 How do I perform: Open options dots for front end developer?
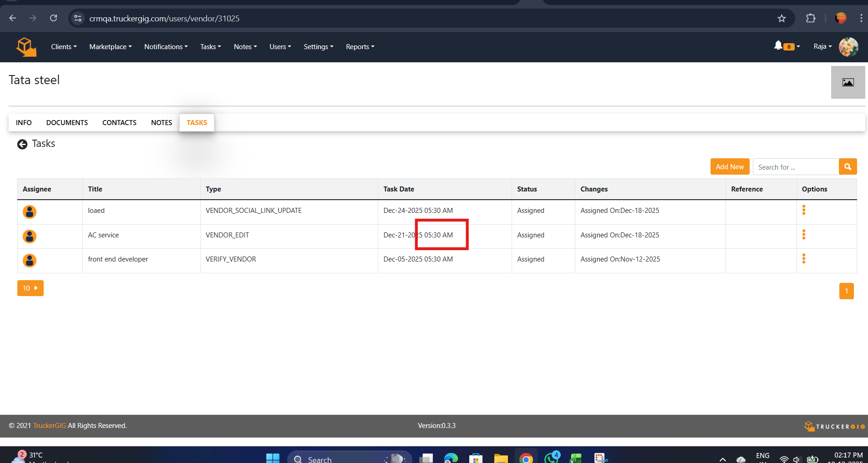click(804, 258)
